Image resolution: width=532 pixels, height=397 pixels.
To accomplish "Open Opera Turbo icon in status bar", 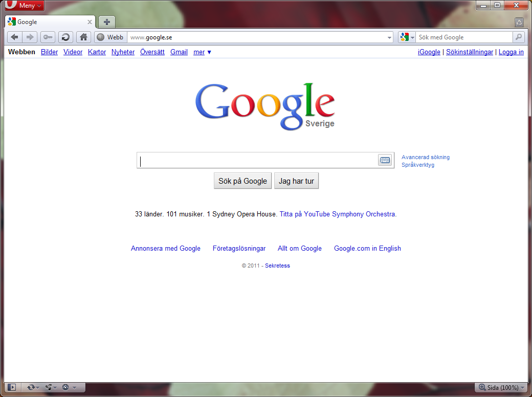I will pos(66,387).
